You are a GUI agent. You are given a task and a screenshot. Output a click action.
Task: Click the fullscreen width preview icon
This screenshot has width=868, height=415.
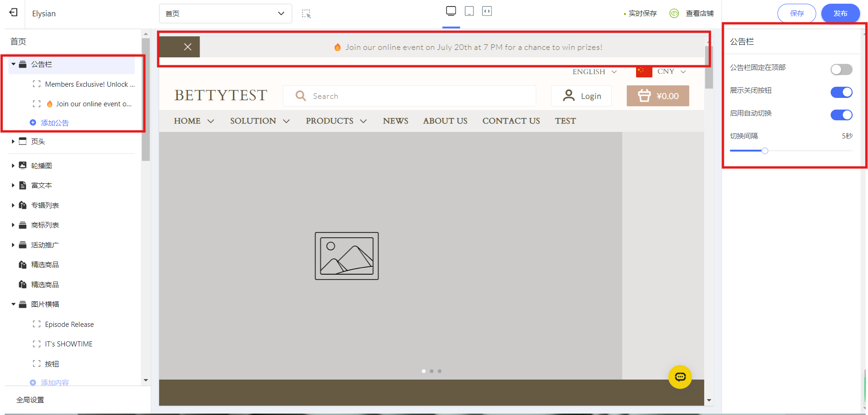[487, 11]
